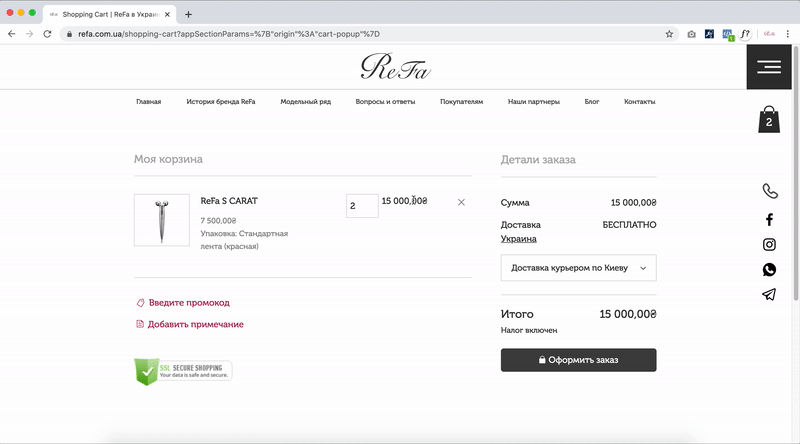
Task: Click the site lock icon
Action: tap(69, 34)
